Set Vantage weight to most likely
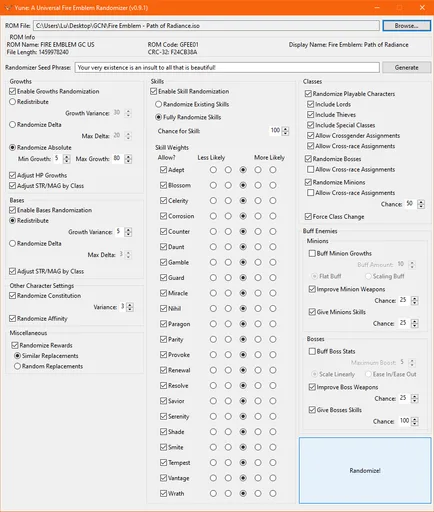The image size is (434, 512). [273, 478]
